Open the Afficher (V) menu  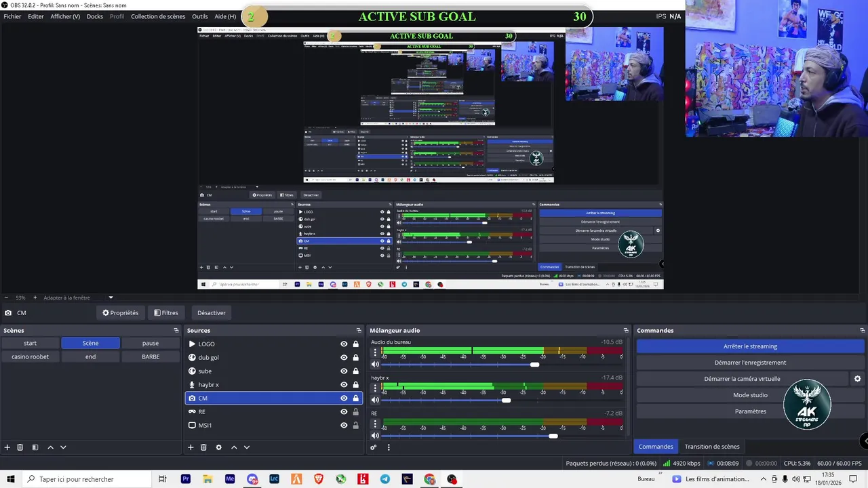pyautogui.click(x=65, y=16)
